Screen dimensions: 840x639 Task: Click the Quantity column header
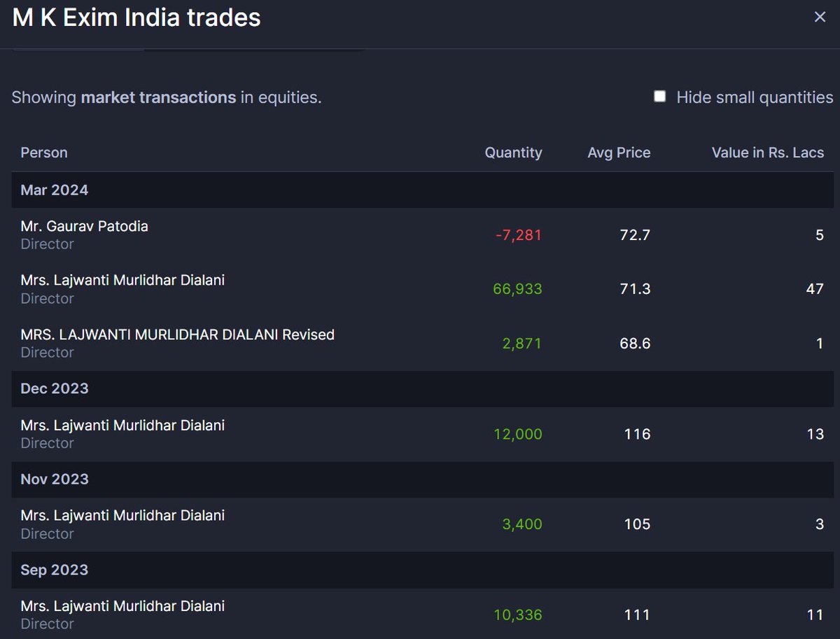coord(513,153)
